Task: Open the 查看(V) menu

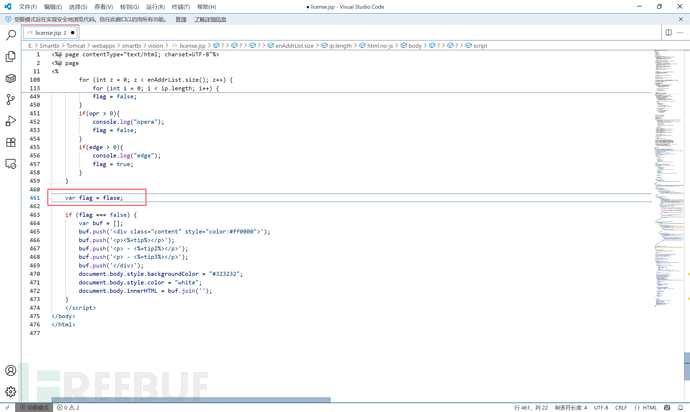Action: coord(103,7)
